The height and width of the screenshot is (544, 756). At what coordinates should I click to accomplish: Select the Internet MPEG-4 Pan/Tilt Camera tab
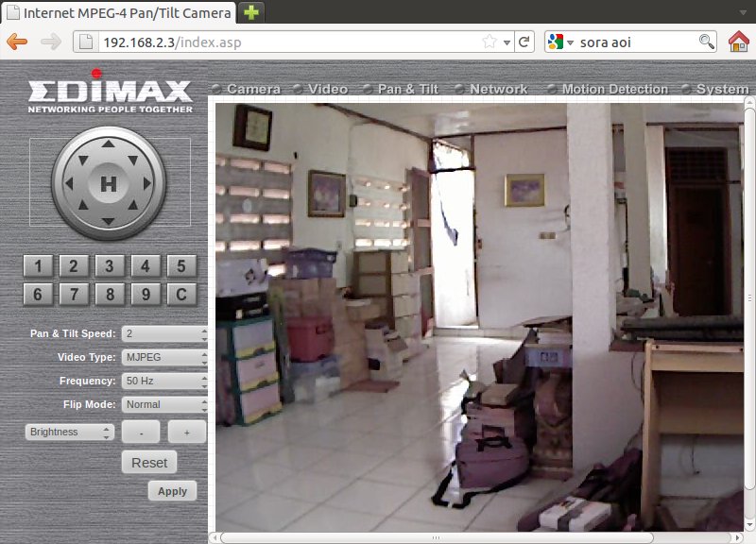[119, 12]
